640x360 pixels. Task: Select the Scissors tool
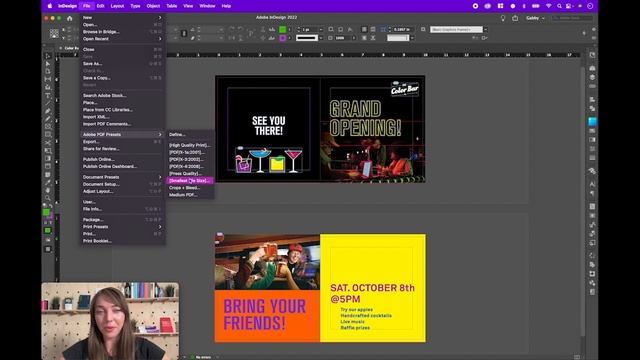pos(48,143)
